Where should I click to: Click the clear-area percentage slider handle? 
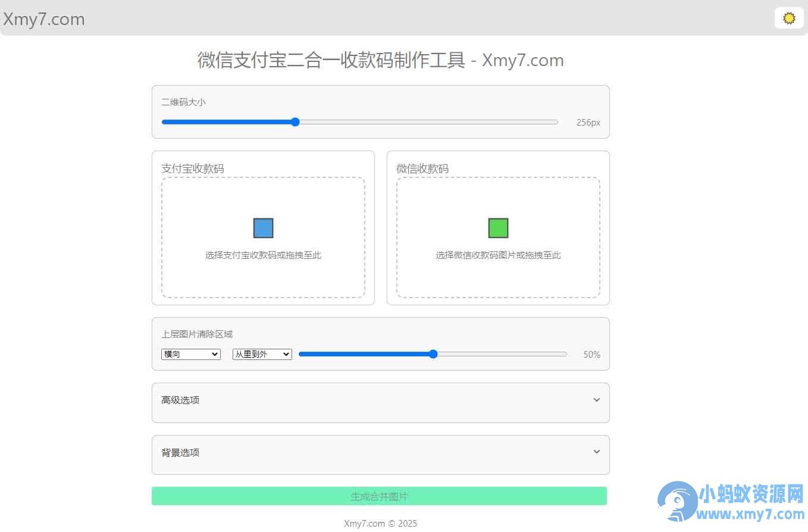[x=433, y=354]
